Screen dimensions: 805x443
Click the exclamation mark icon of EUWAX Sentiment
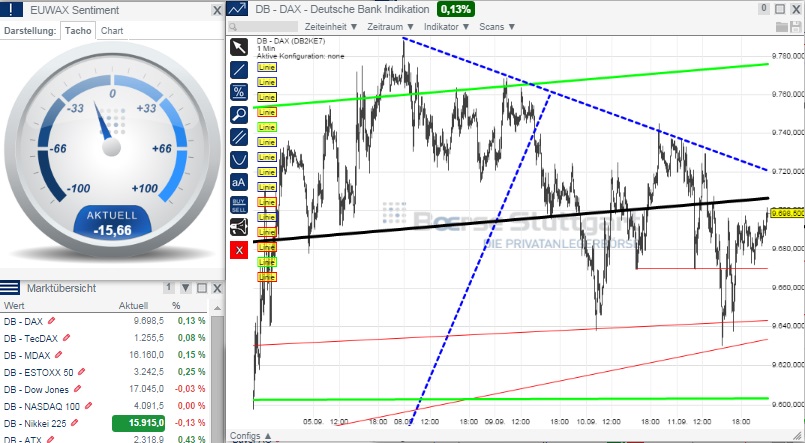coord(11,9)
